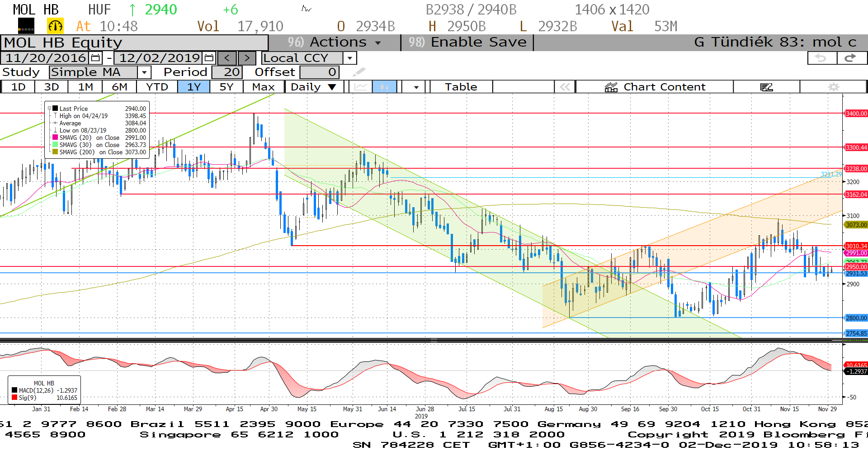The height and width of the screenshot is (470, 868).
Task: Click Enable Save button
Action: click(467, 42)
